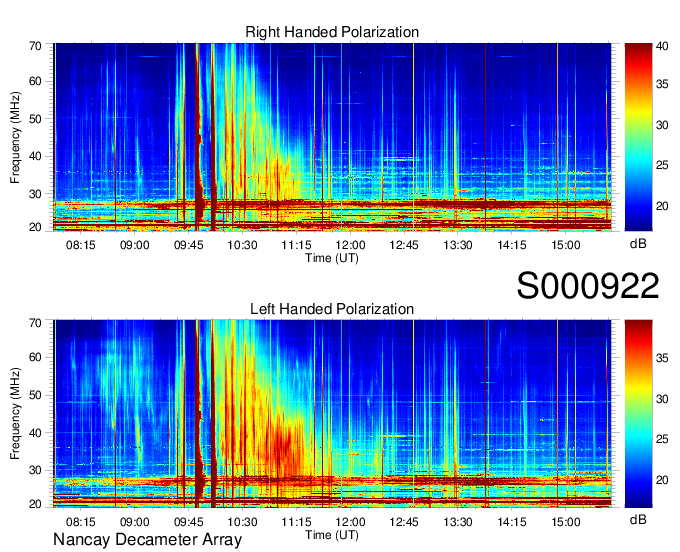Click 15:00 tick on bottom plot
Screen dimensions: 680x552
tap(566, 522)
